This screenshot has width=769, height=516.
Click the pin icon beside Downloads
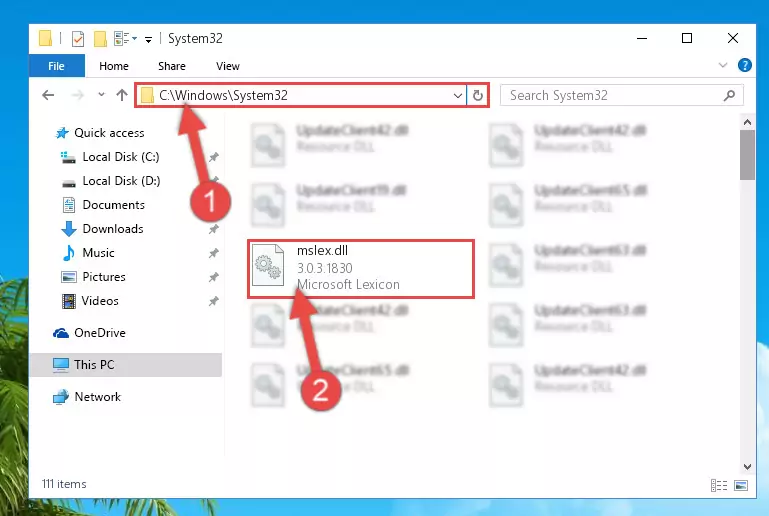[x=213, y=229]
